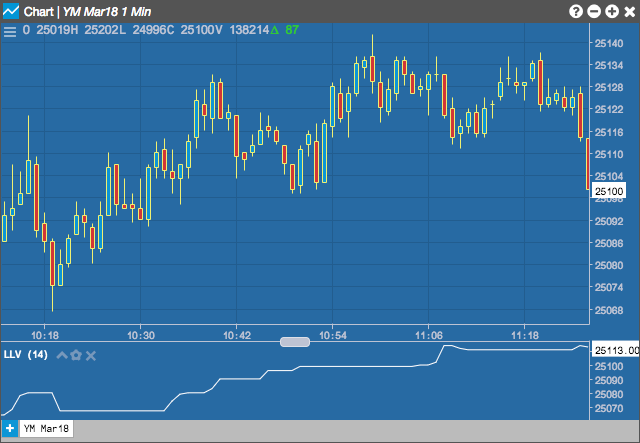Screen dimensions: 640x443
Task: Open help question mark icon
Action: click(x=576, y=11)
